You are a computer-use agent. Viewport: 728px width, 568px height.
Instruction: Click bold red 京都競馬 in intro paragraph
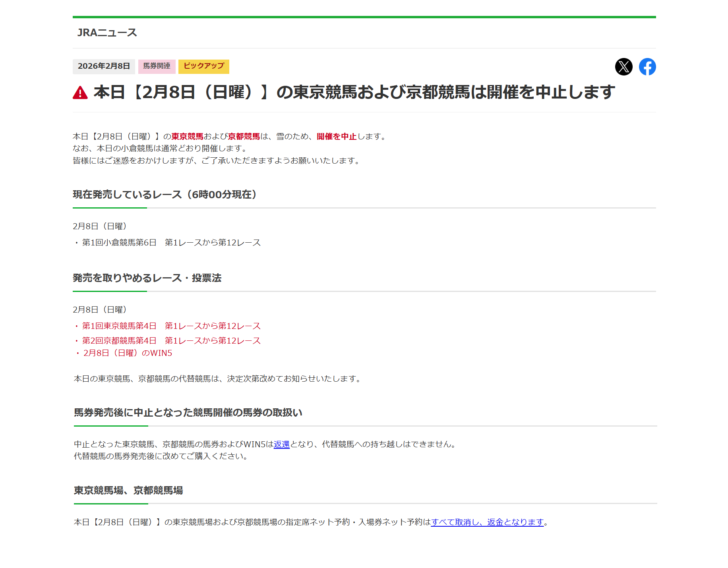244,137
